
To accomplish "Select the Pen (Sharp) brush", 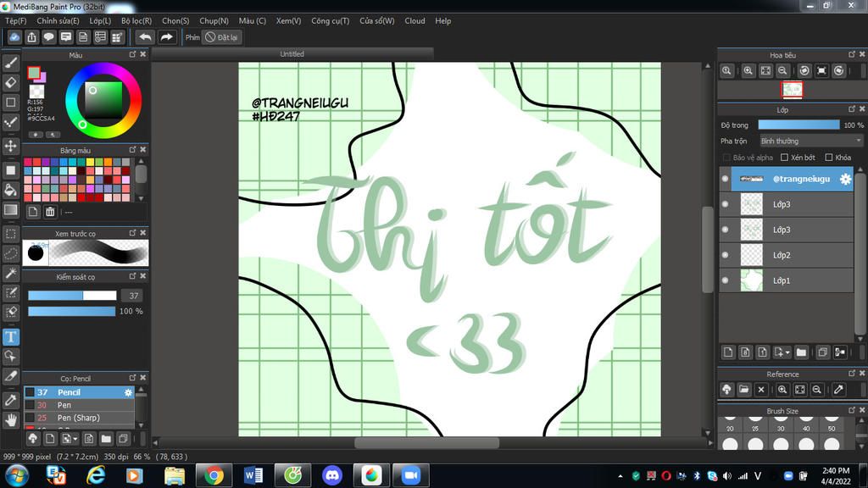I will (78, 418).
